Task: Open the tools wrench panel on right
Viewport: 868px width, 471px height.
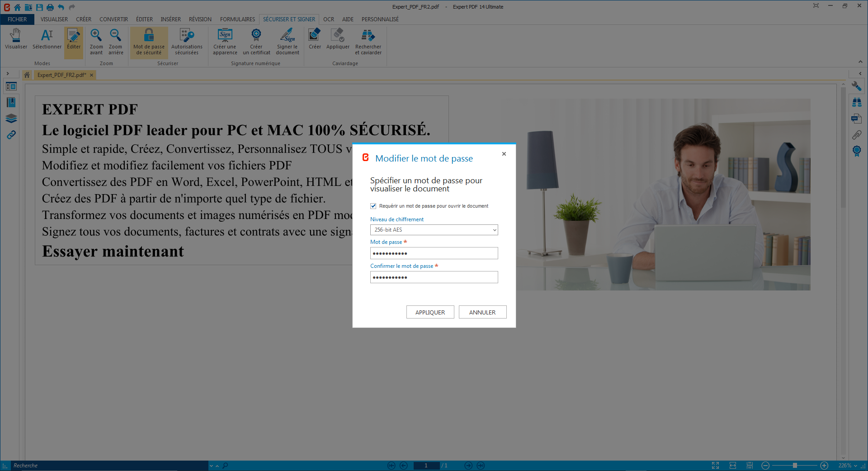Action: tap(857, 86)
